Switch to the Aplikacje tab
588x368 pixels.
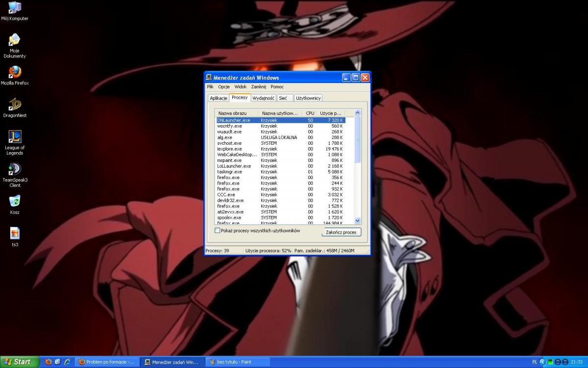(219, 98)
